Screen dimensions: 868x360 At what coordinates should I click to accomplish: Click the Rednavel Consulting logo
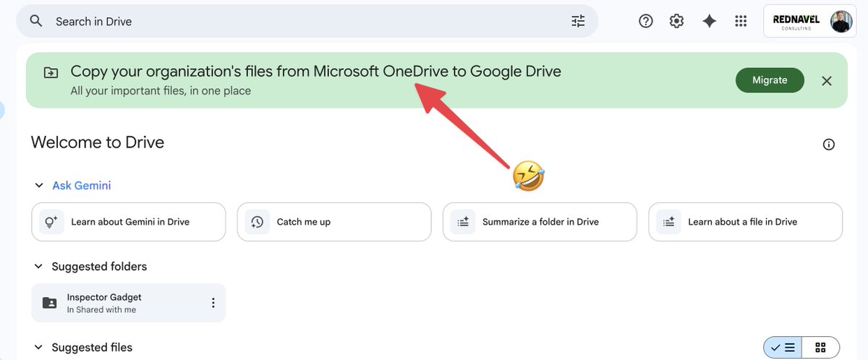[796, 22]
